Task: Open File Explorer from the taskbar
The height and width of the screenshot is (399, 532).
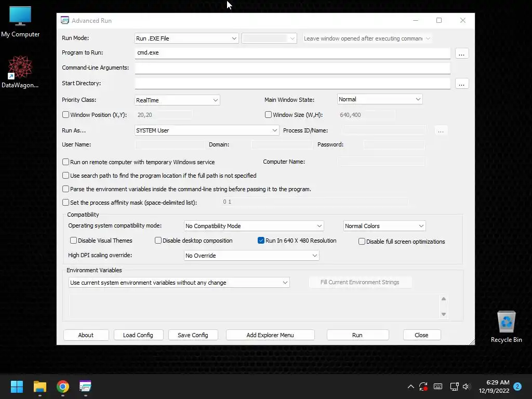Action: pos(39,387)
